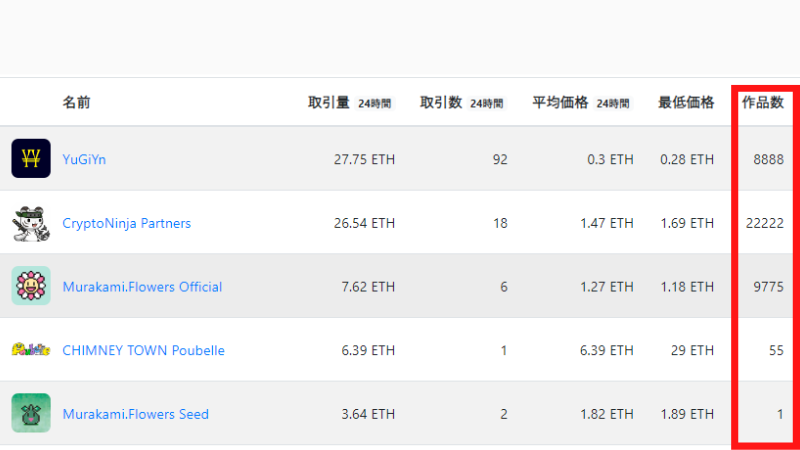Open the CHIMNEY TOWN Poubelle link

pyautogui.click(x=143, y=351)
